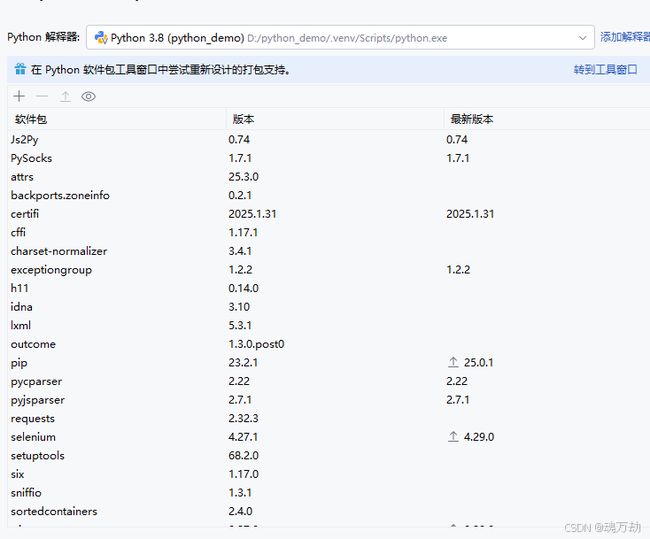Screen dimensions: 650x539
Task: Select the sniffio package row
Action: point(328,493)
